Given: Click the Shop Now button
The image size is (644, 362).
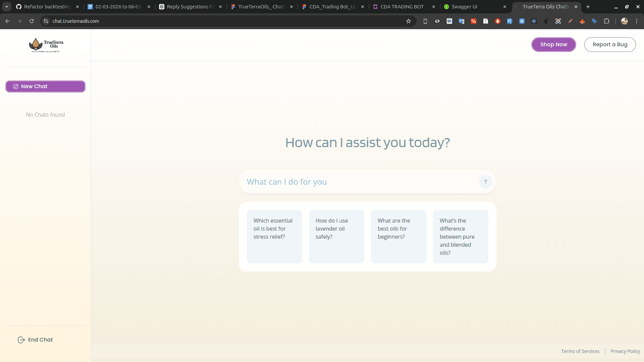Looking at the screenshot, I should (x=553, y=44).
